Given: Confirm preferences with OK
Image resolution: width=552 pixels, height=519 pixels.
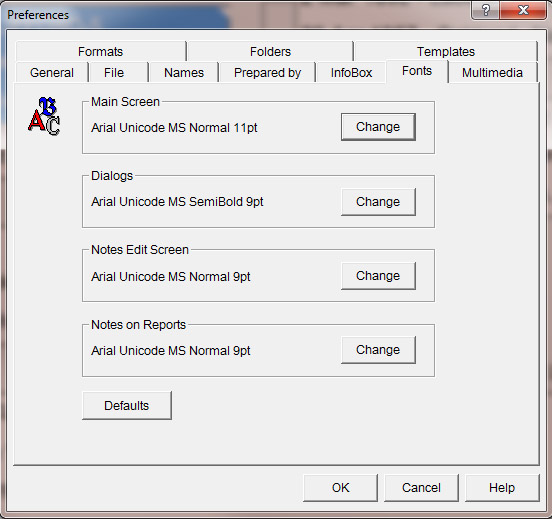Looking at the screenshot, I should tap(340, 488).
